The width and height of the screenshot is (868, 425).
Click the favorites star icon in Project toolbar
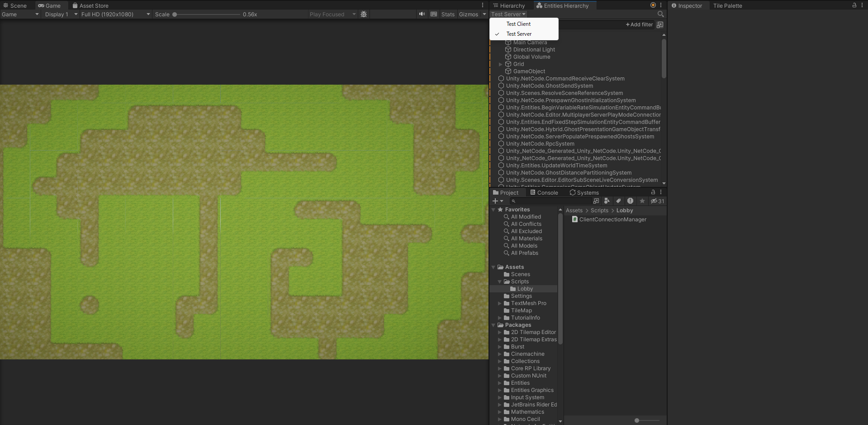tap(642, 201)
